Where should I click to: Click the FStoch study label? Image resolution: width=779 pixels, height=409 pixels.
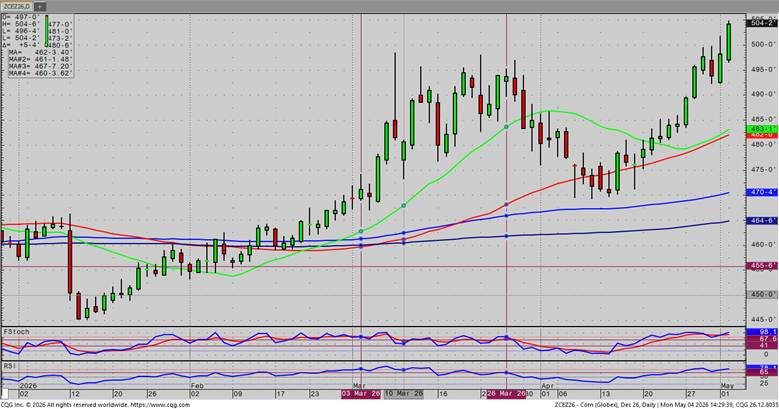(16, 331)
